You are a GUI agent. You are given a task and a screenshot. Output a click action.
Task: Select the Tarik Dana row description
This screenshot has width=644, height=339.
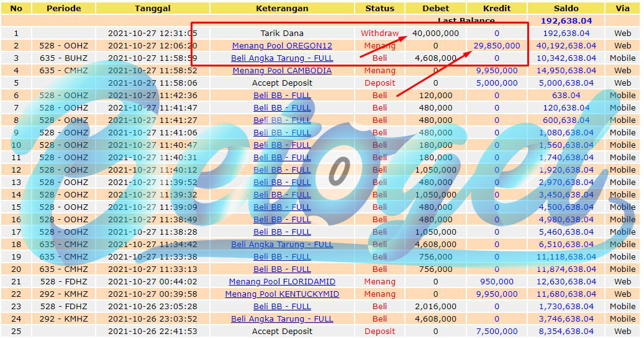click(x=282, y=34)
